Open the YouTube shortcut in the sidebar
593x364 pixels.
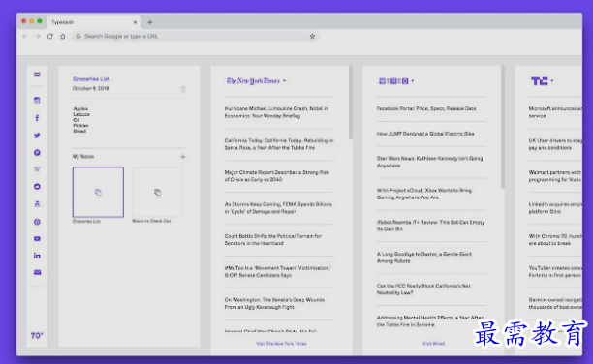tap(37, 239)
